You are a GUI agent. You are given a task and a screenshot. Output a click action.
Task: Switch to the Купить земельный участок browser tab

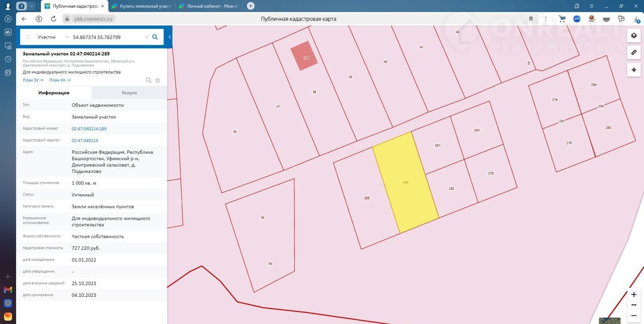pyautogui.click(x=141, y=6)
